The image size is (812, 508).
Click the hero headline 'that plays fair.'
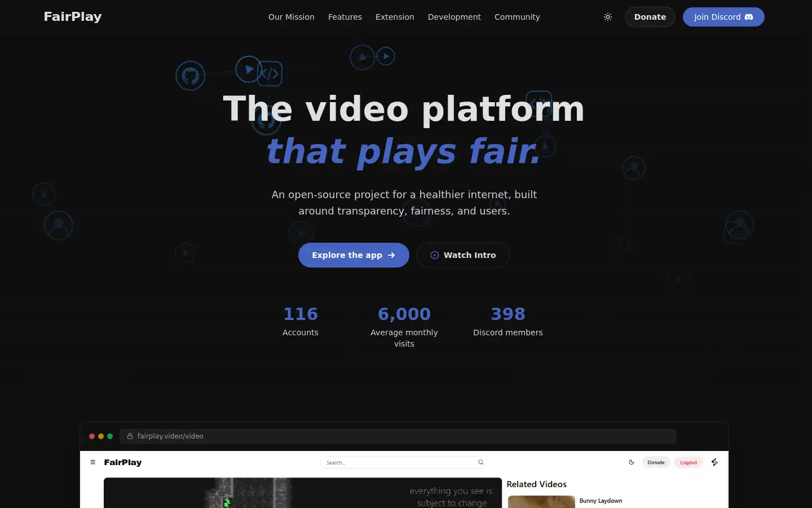coord(404,151)
